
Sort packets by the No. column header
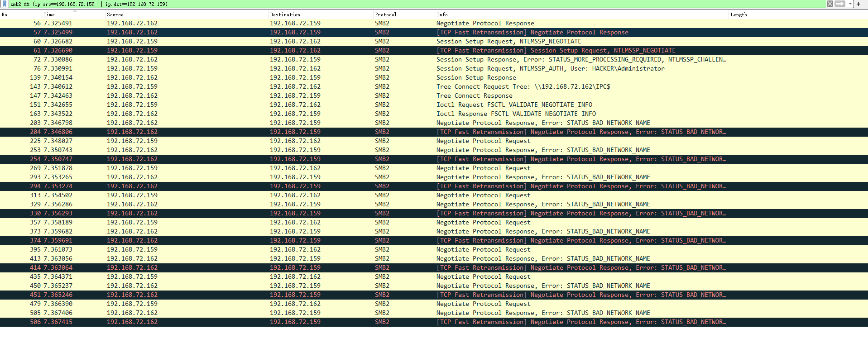pos(21,14)
